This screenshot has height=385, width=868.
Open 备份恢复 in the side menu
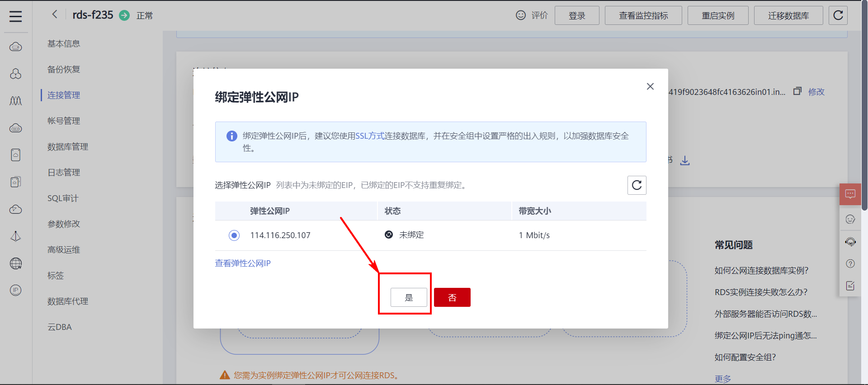pyautogui.click(x=64, y=70)
